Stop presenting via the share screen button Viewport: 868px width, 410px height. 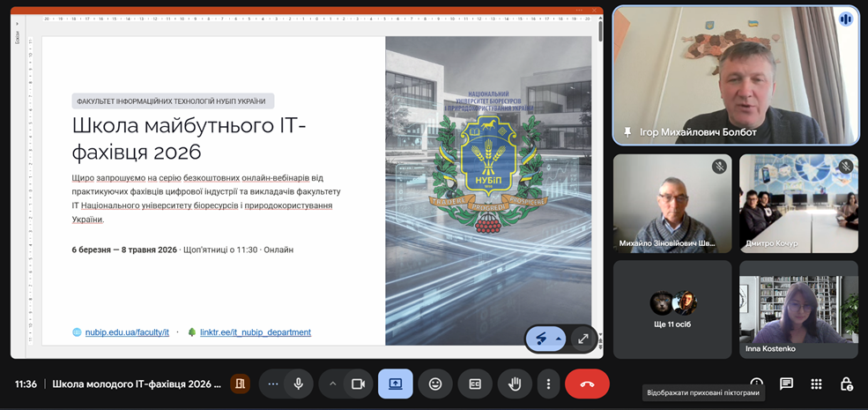pos(396,384)
